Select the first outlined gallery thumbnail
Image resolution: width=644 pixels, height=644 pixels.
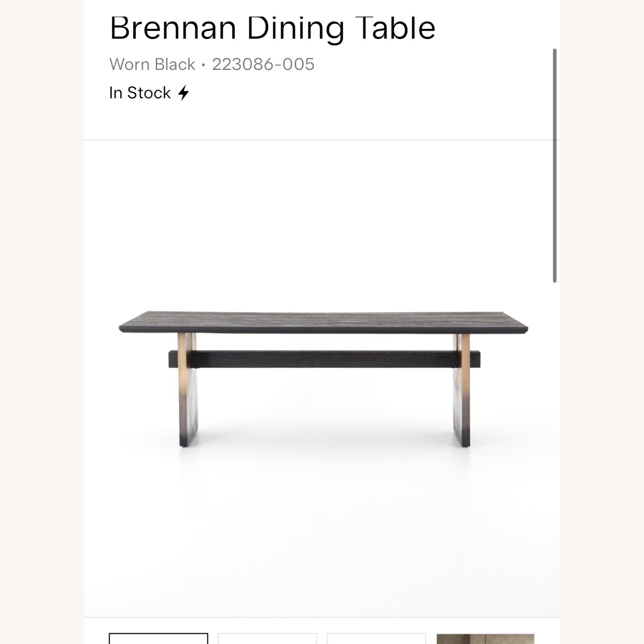(158, 638)
